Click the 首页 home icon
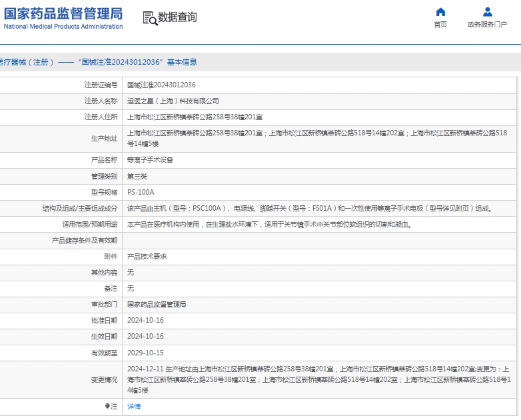521x420 pixels. pos(440,12)
